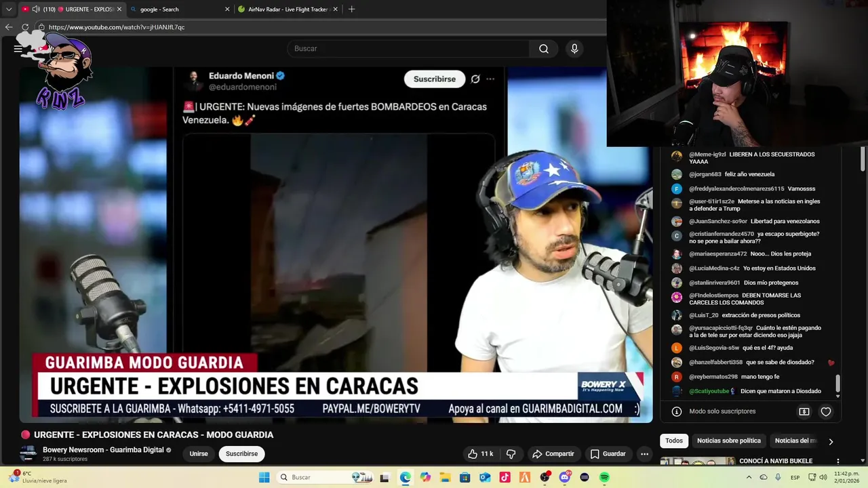The width and height of the screenshot is (868, 488).
Task: Click the page main scrollbar thumb
Action: coord(863,159)
